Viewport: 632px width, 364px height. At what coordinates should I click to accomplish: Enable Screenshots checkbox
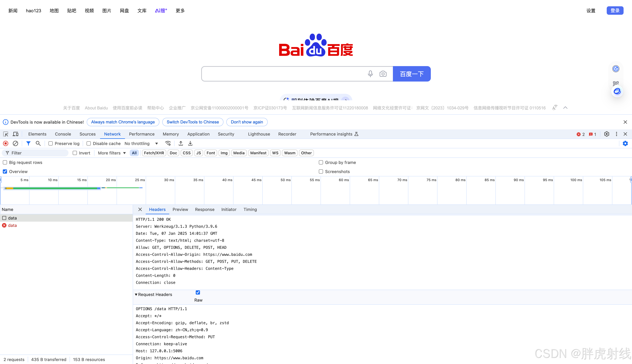pyautogui.click(x=321, y=171)
